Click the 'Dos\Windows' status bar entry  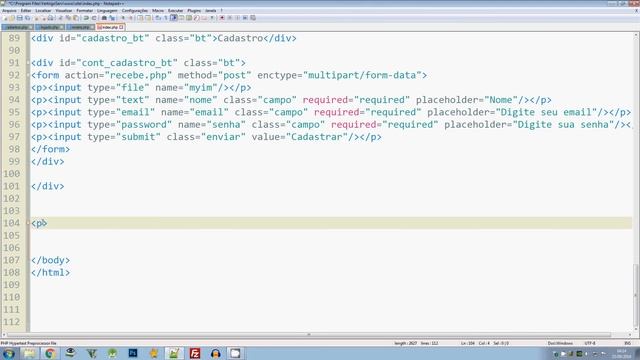(x=560, y=343)
